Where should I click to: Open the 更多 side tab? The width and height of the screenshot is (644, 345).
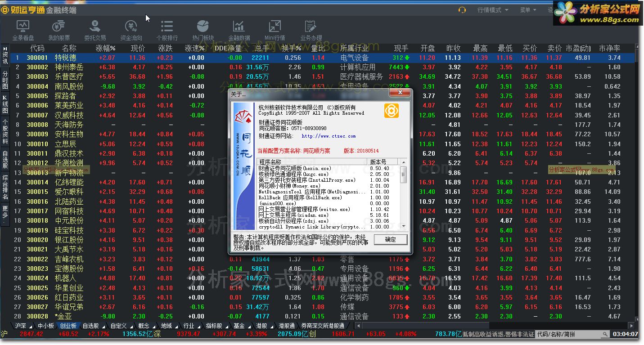(5, 213)
